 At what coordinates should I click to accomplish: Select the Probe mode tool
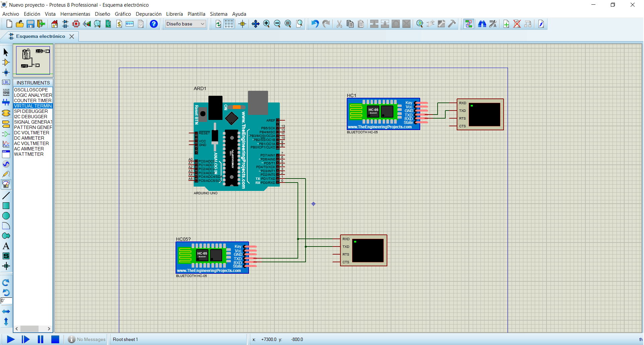click(6, 174)
